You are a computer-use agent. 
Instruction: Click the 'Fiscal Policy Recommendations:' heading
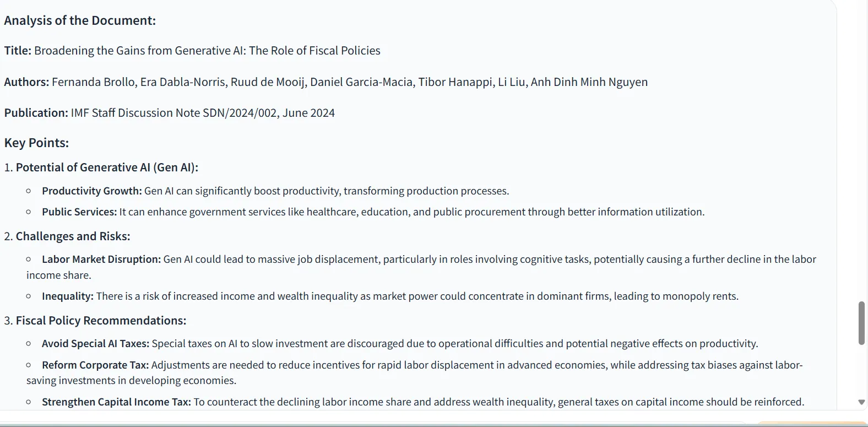(101, 321)
